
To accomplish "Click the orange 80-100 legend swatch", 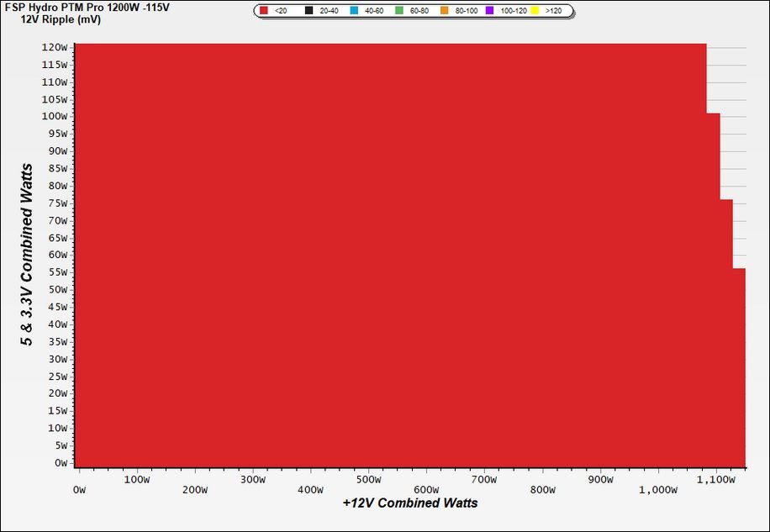I will 445,10.
